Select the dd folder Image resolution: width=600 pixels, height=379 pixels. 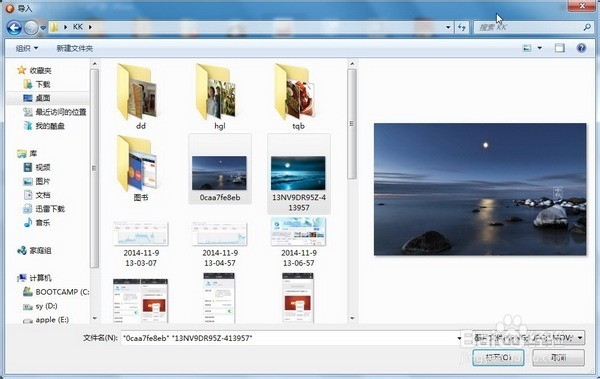[x=140, y=97]
